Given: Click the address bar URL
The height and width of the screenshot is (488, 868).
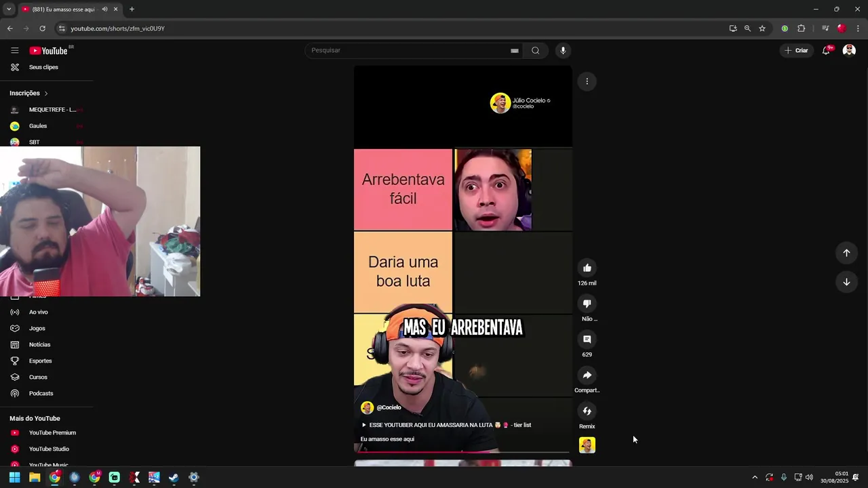Looking at the screenshot, I should [118, 28].
